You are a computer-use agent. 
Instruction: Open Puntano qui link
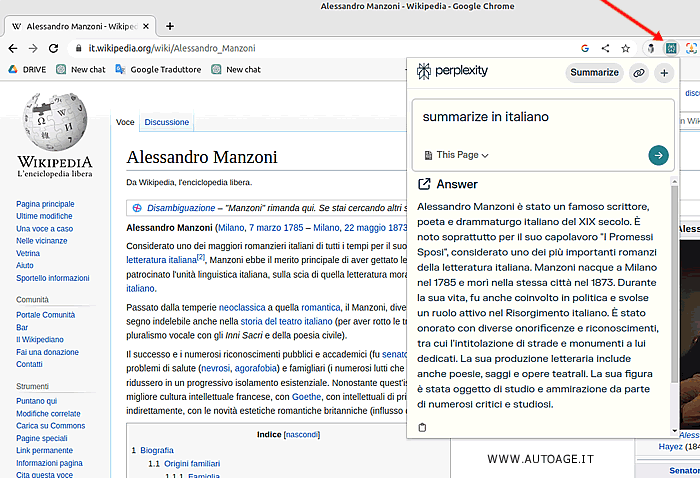pyautogui.click(x=37, y=401)
